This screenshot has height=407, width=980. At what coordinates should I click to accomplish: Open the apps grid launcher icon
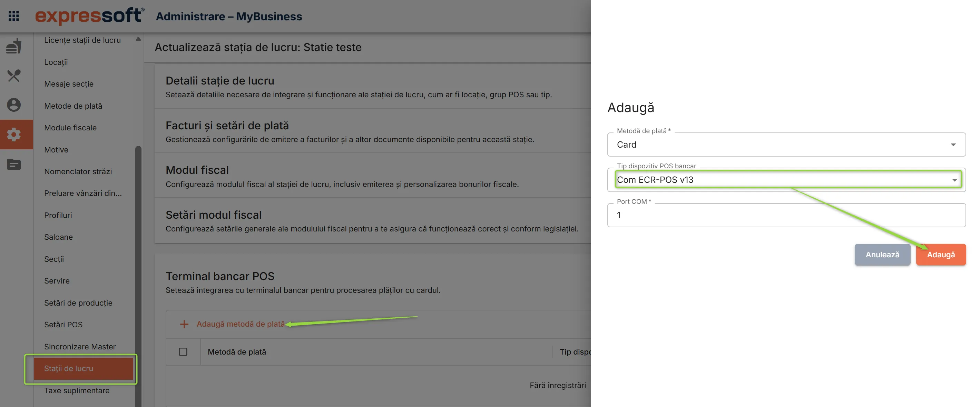tap(14, 16)
